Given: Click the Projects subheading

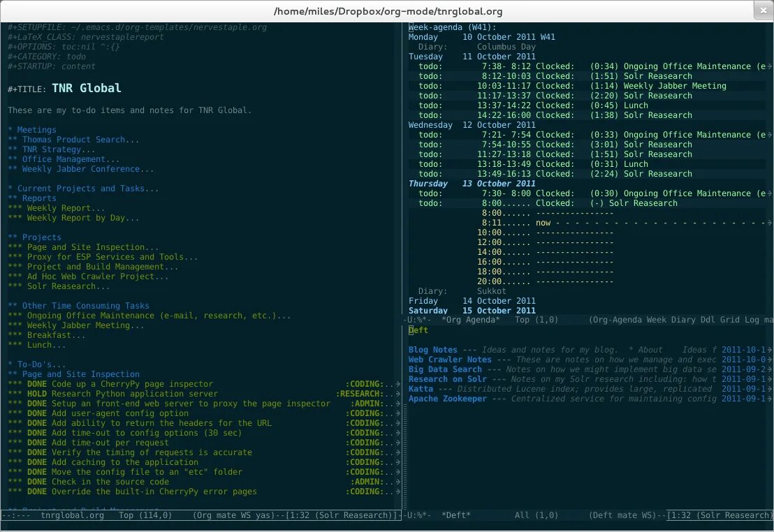Looking at the screenshot, I should (34, 237).
